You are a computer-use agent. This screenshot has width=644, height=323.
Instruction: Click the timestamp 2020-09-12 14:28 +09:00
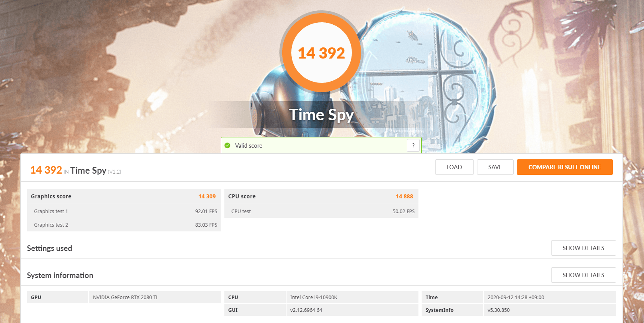point(516,298)
